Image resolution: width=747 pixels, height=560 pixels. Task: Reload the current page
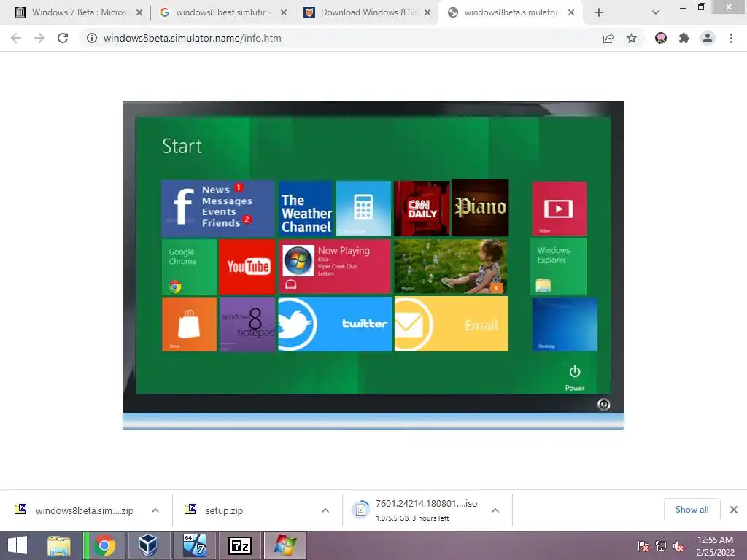(x=63, y=38)
